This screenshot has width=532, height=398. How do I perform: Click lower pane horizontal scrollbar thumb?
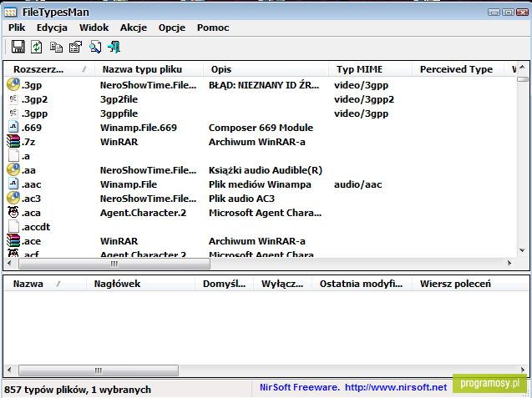(x=99, y=370)
